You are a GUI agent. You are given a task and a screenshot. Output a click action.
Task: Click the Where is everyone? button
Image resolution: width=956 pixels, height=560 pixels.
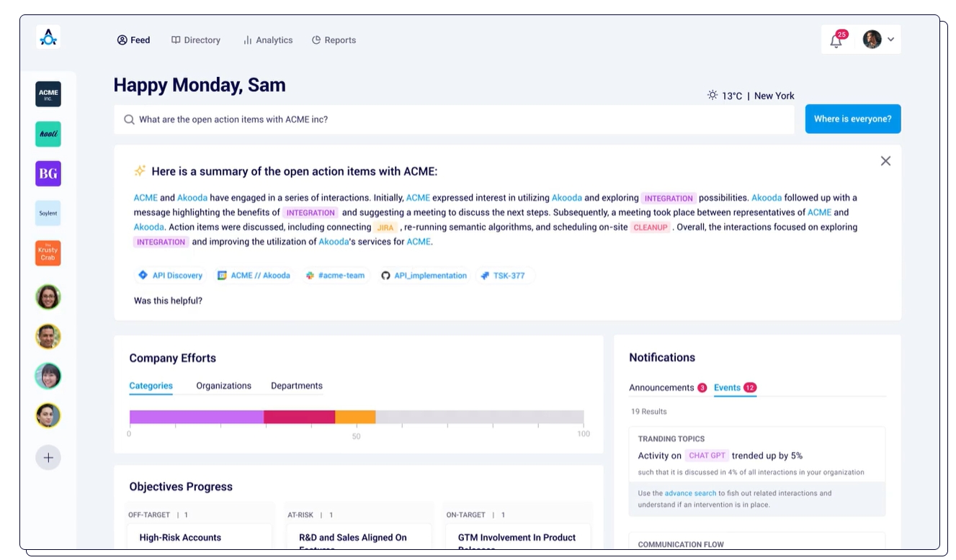pyautogui.click(x=853, y=119)
